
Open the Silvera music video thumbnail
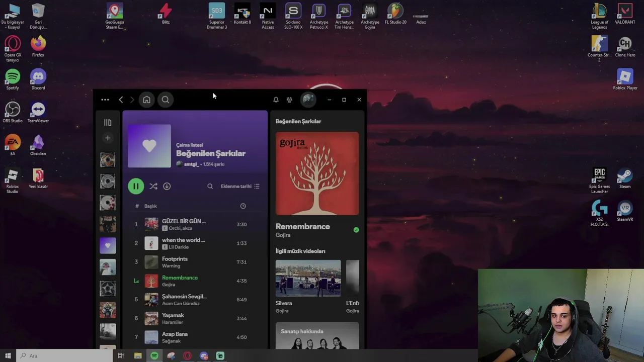pyautogui.click(x=308, y=278)
